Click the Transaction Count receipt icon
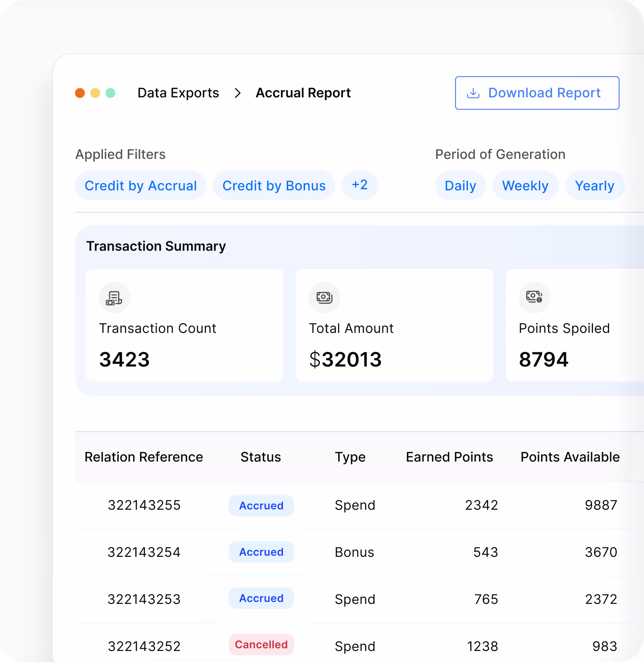The image size is (644, 662). (x=114, y=298)
